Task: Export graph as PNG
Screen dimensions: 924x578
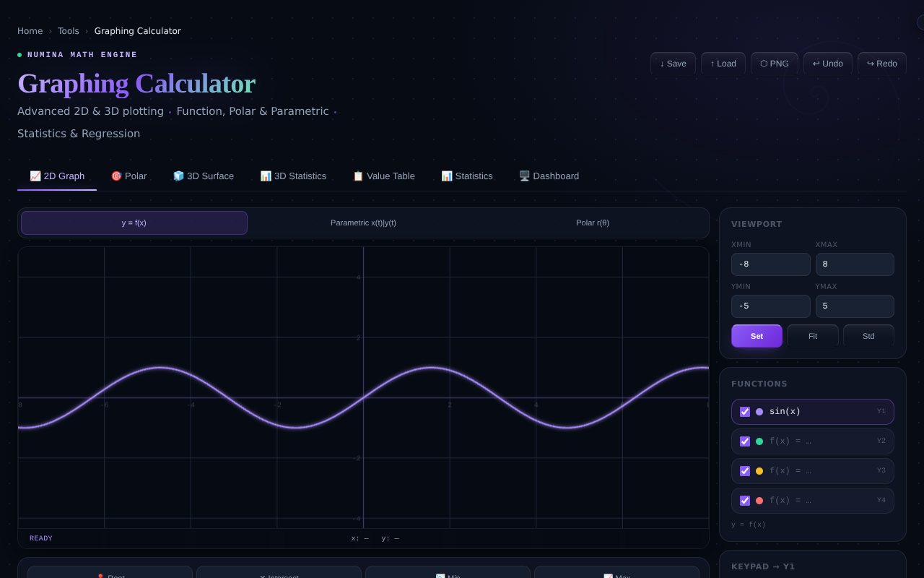Action: point(775,64)
